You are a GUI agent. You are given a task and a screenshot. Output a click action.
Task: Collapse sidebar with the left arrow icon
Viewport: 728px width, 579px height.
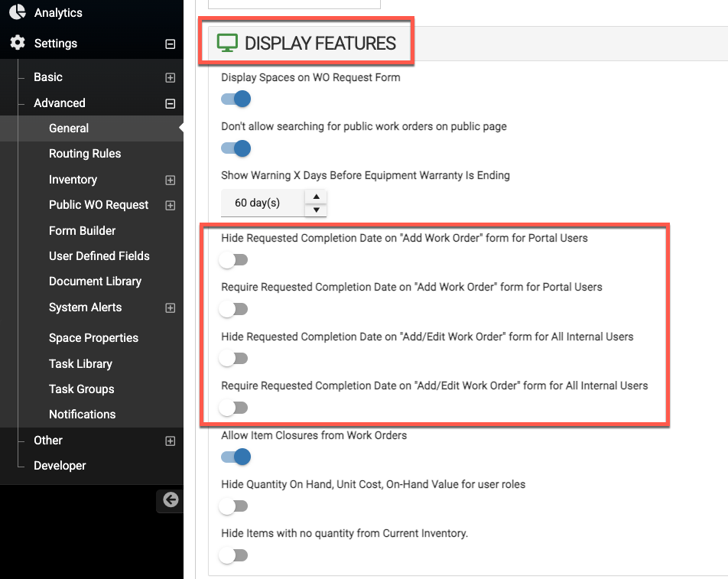(x=171, y=499)
